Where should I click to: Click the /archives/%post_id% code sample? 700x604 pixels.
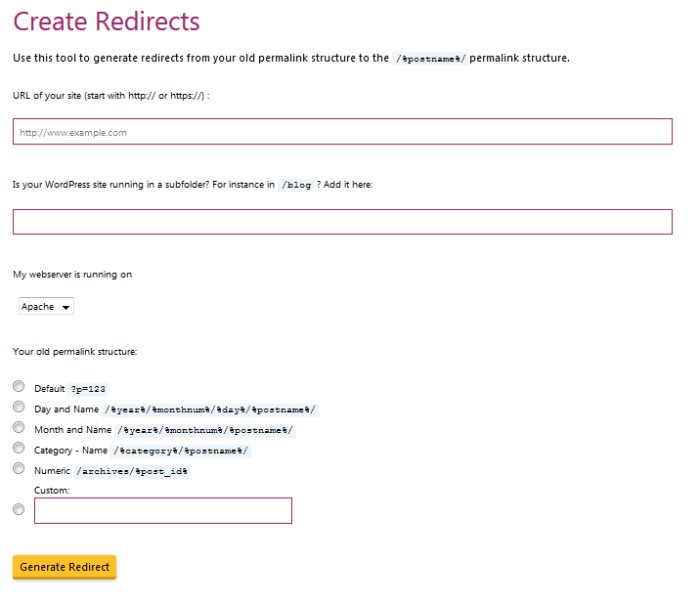click(132, 470)
